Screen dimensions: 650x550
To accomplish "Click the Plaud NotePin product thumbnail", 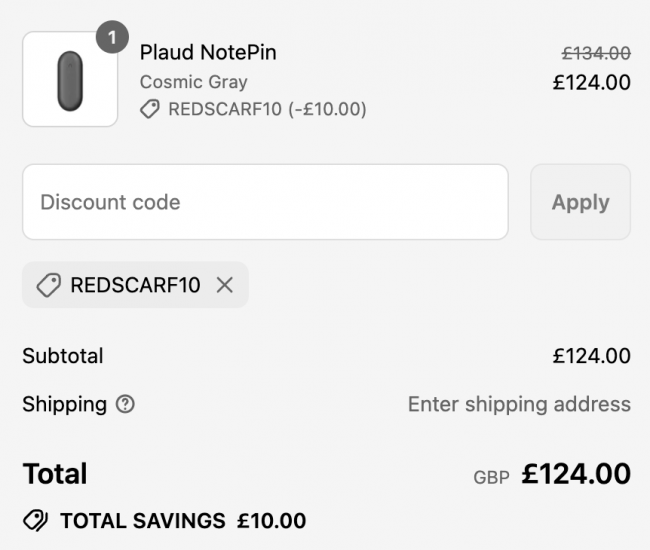I will (70, 79).
